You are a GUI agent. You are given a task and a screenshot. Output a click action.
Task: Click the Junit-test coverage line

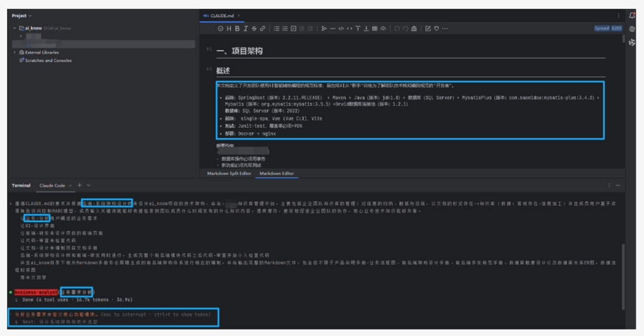264,126
